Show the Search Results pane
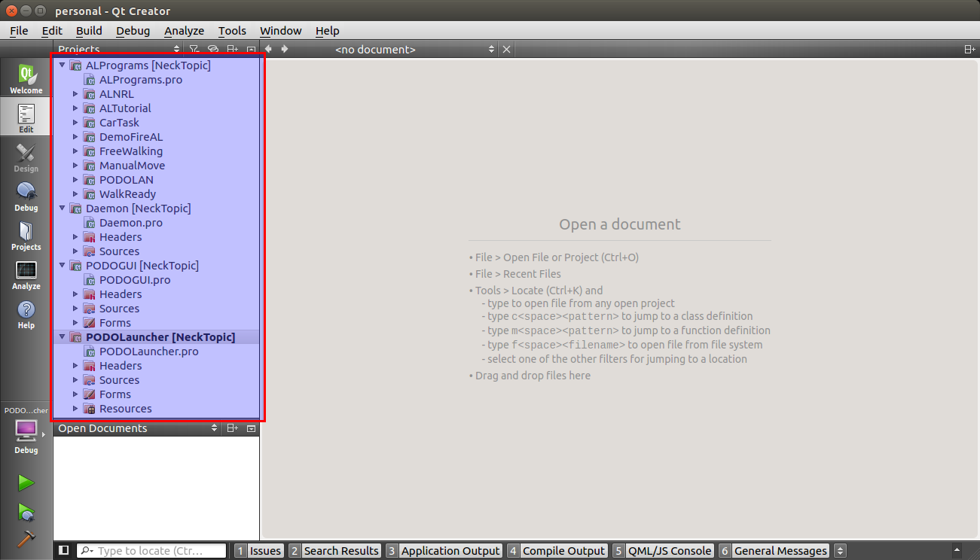The width and height of the screenshot is (980, 560). (334, 551)
